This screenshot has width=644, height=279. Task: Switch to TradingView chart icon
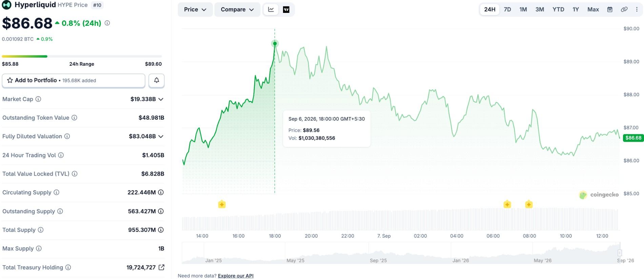286,9
